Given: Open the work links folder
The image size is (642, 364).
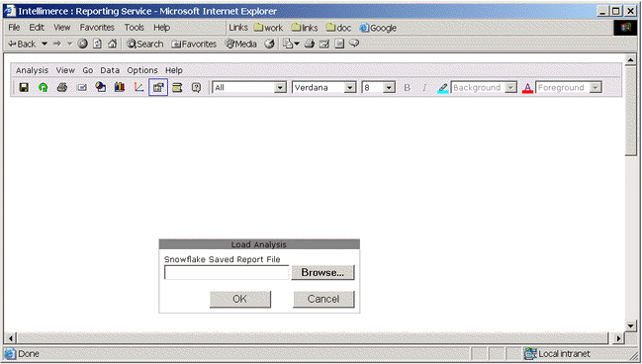Looking at the screenshot, I should click(268, 28).
